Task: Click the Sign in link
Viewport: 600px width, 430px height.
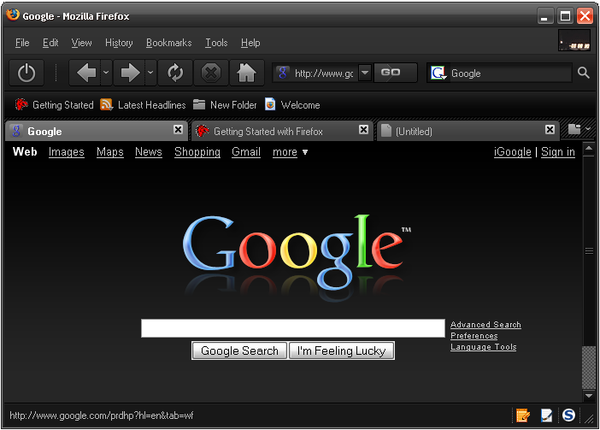Action: pyautogui.click(x=558, y=152)
